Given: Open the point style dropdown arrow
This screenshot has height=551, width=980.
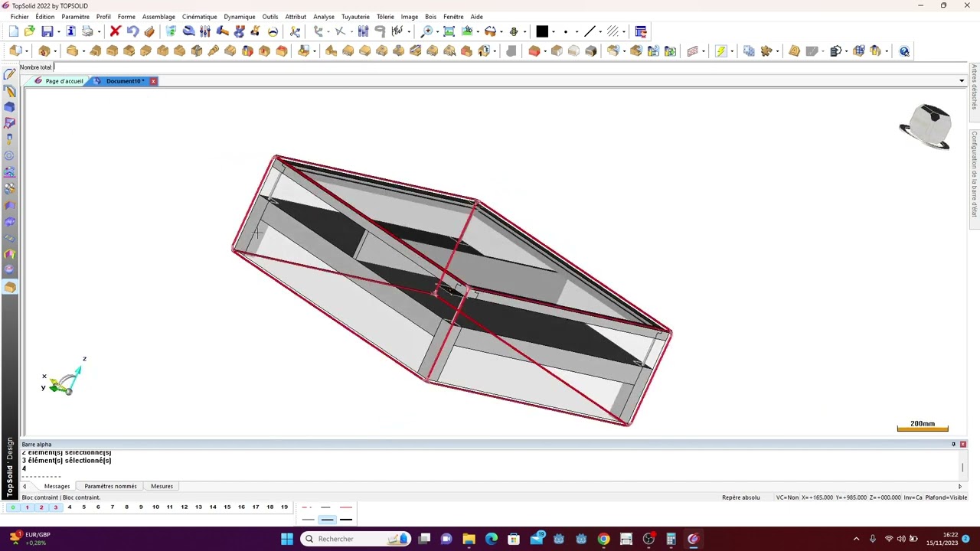Looking at the screenshot, I should [x=576, y=32].
